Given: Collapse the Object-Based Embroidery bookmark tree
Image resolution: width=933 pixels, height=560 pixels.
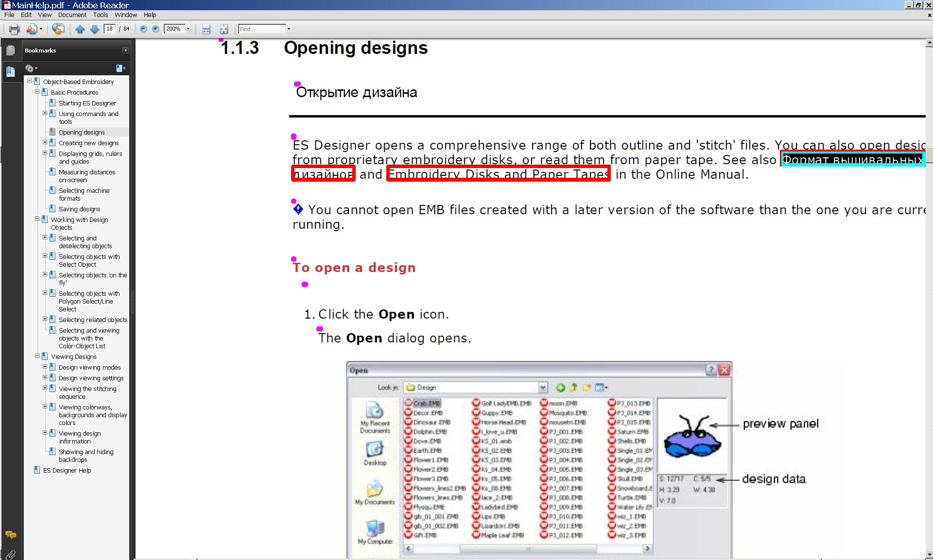Looking at the screenshot, I should coord(29,82).
